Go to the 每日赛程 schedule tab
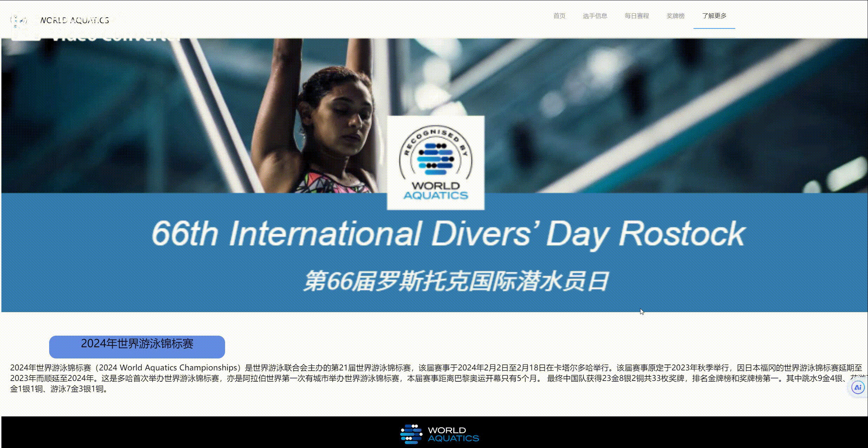868x448 pixels. tap(637, 16)
